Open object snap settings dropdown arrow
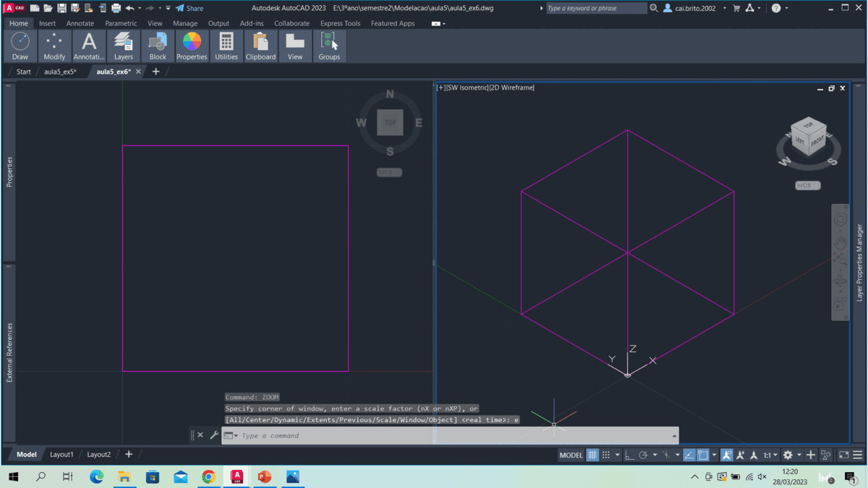868x488 pixels. tap(714, 455)
